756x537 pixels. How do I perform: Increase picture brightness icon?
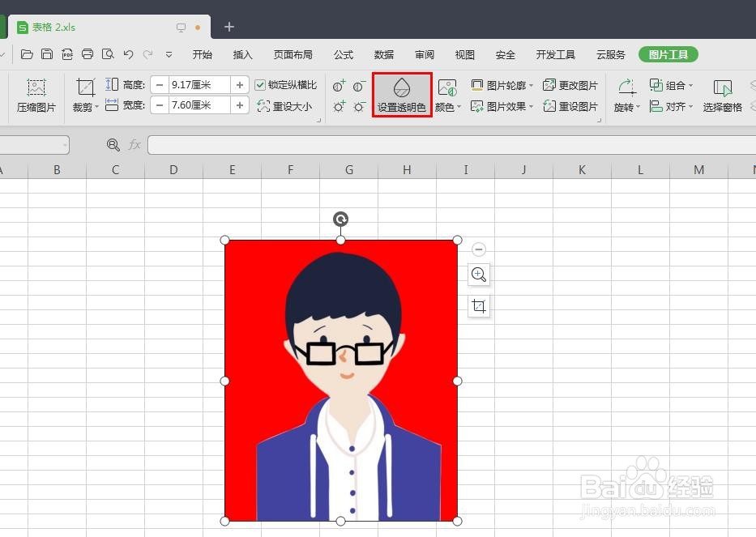(x=339, y=106)
